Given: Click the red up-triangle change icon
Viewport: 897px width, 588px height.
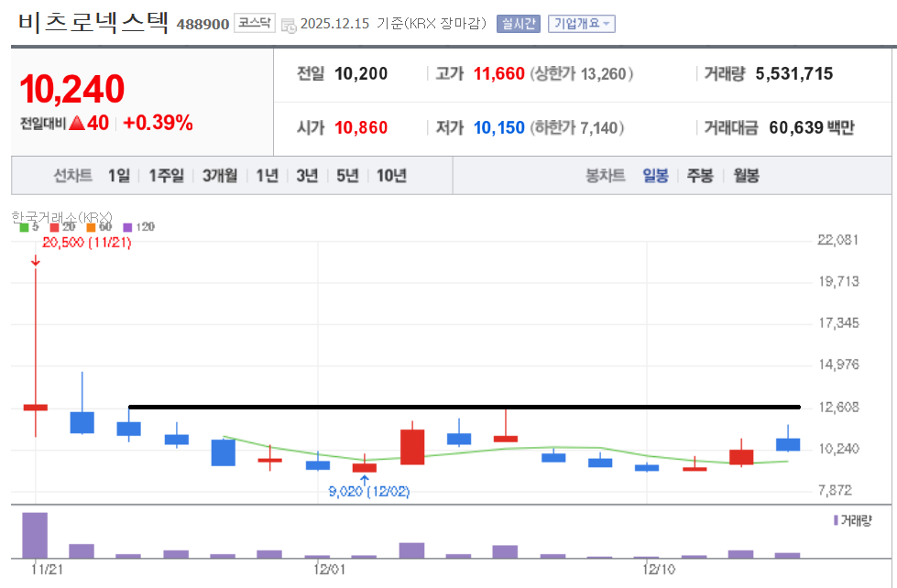Looking at the screenshot, I should click(77, 123).
